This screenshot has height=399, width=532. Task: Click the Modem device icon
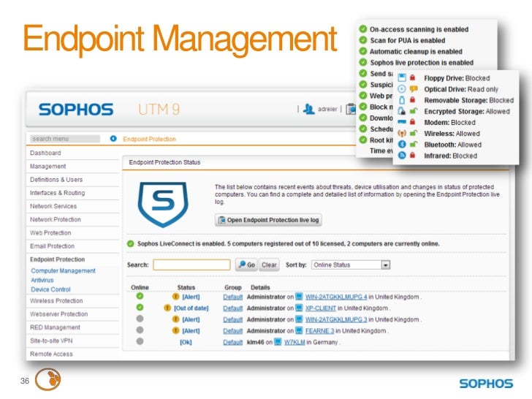(402, 122)
